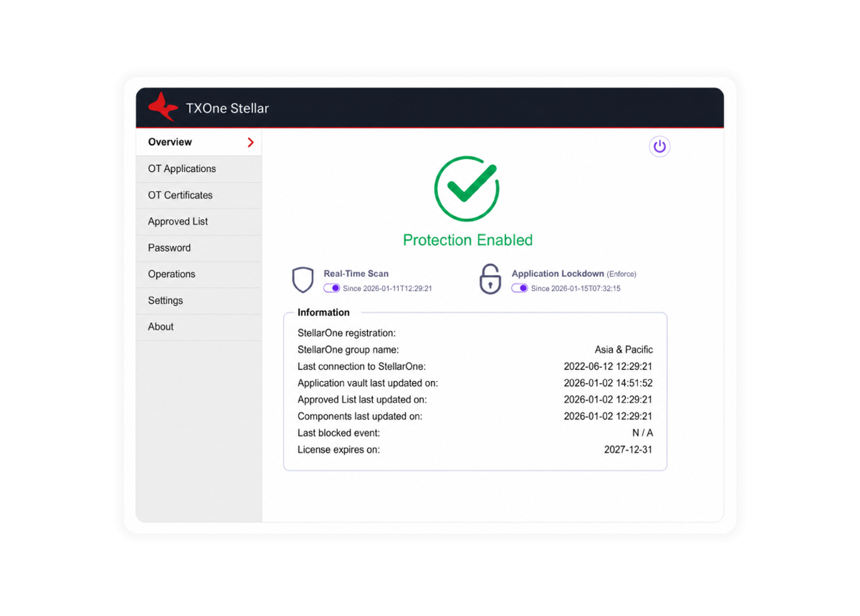Click the TXOne Stellar red logo

pyautogui.click(x=163, y=107)
